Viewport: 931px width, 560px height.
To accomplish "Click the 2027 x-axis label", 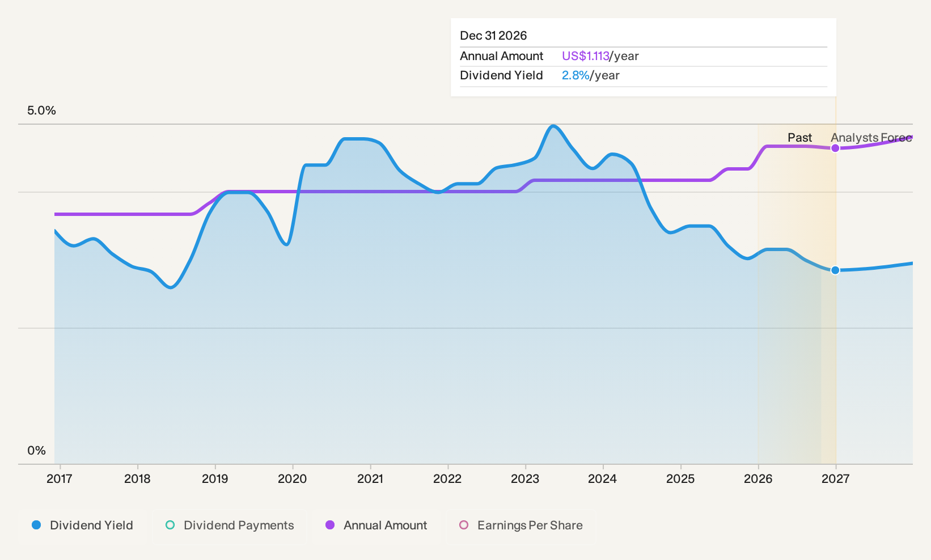I will click(836, 479).
